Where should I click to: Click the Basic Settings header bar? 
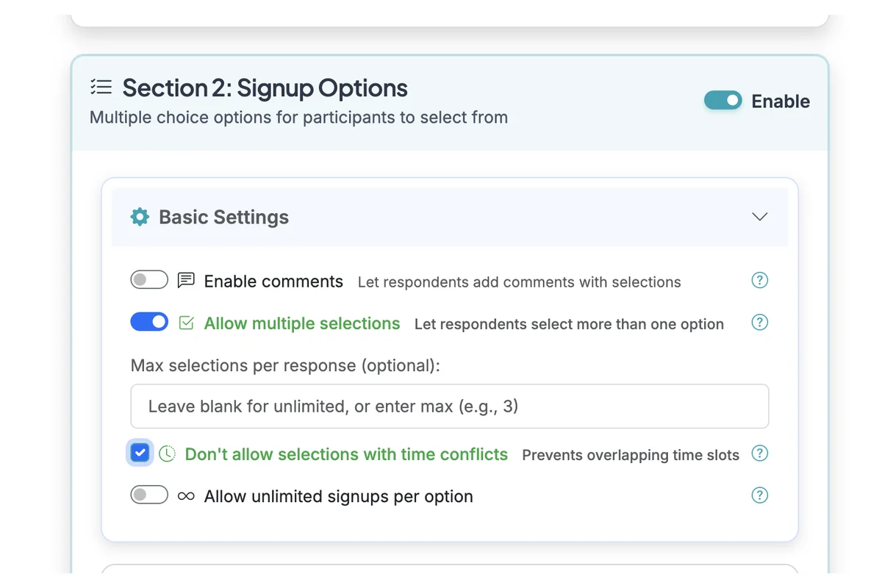[449, 217]
